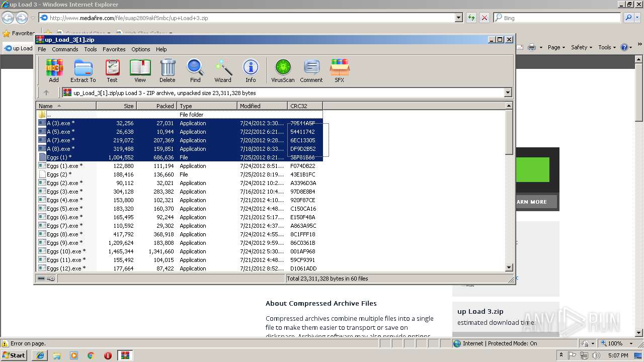644x362 pixels.
Task: Sort file list by Packed column
Action: pos(156,106)
